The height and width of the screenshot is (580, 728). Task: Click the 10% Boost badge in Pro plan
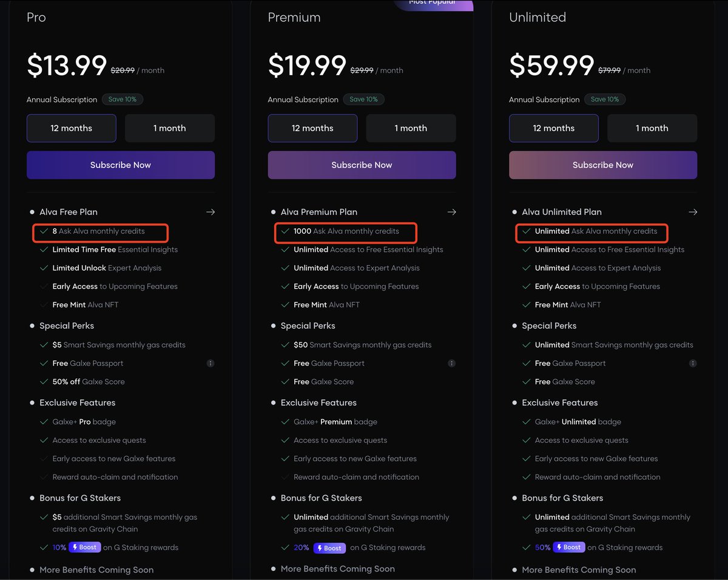84,547
